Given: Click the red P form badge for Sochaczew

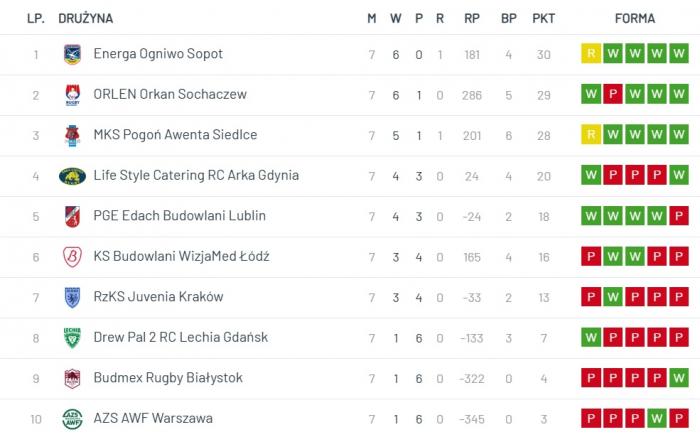Looking at the screenshot, I should (x=613, y=95).
